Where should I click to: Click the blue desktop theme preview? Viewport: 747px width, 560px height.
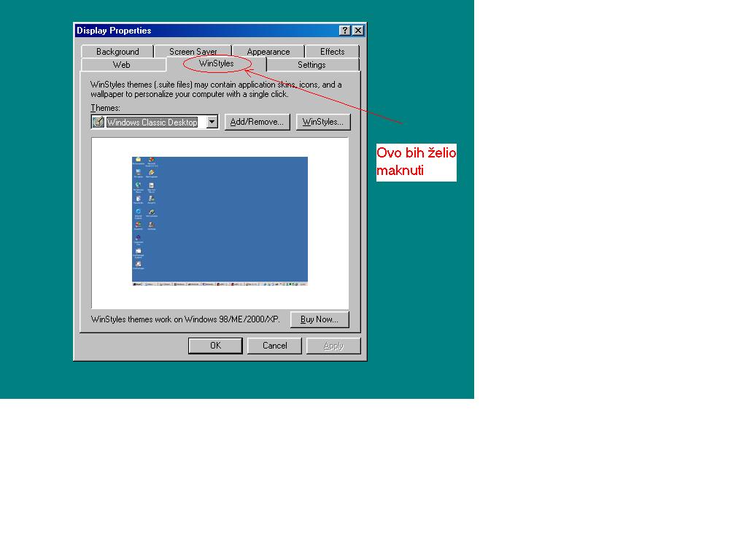220,220
